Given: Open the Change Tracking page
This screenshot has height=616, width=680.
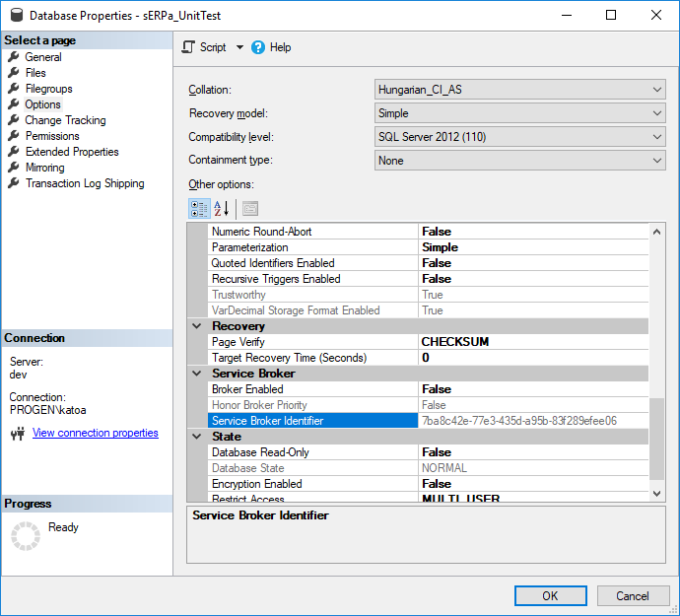Looking at the screenshot, I should pos(65,120).
